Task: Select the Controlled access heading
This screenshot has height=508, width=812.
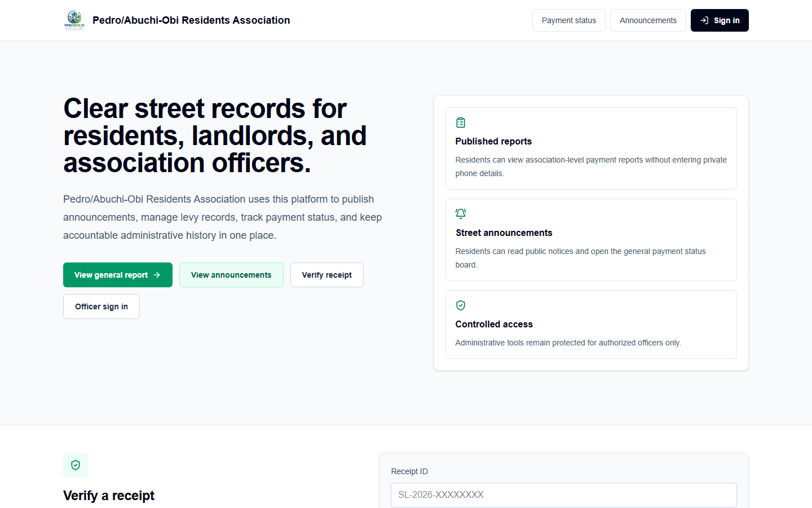Action: (x=494, y=324)
